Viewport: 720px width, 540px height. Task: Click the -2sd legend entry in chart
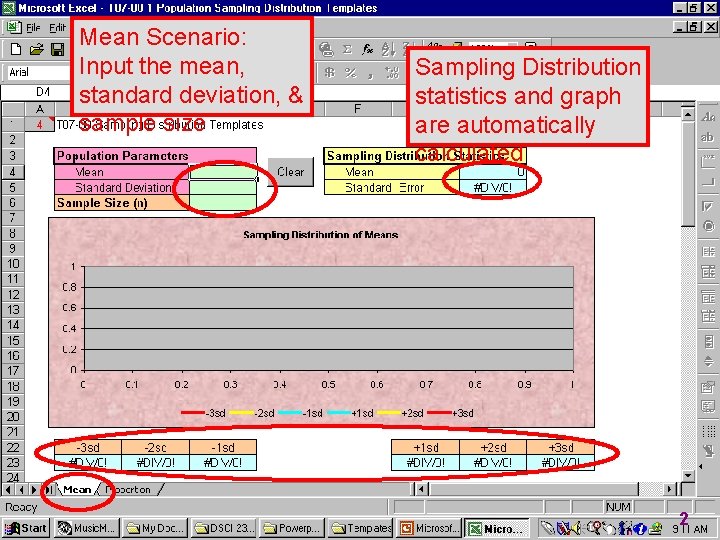(x=253, y=413)
